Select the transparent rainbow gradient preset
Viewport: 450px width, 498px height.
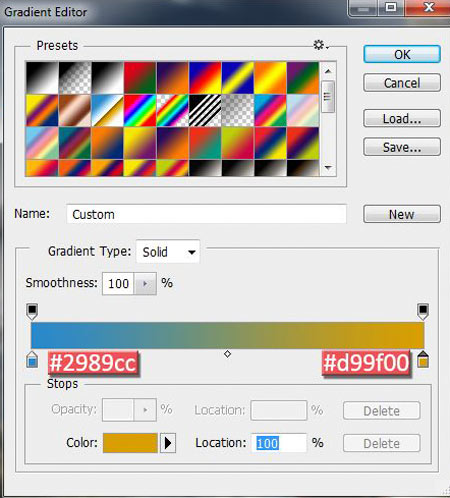[x=172, y=110]
